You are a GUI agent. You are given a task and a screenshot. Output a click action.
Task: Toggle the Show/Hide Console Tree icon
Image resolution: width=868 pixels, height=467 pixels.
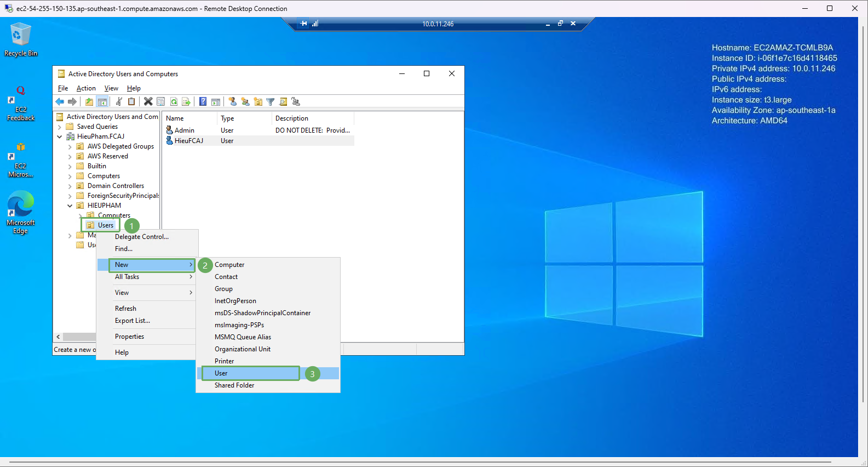click(x=102, y=101)
